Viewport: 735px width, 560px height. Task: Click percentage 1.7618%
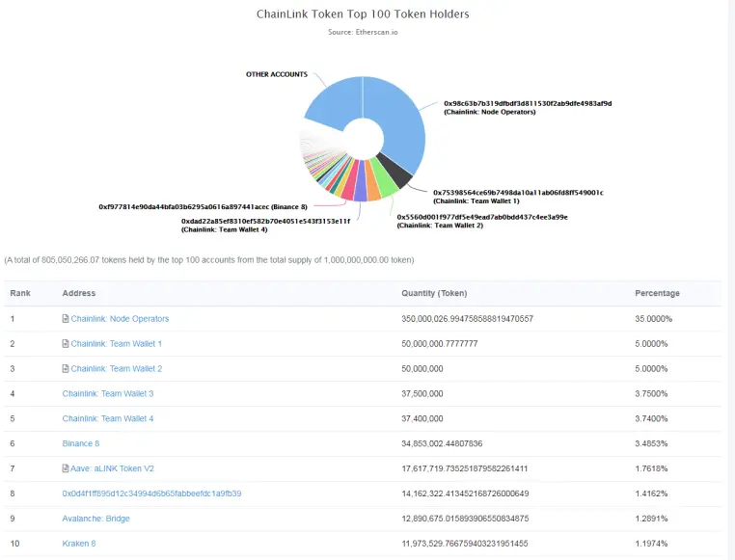[x=651, y=468]
